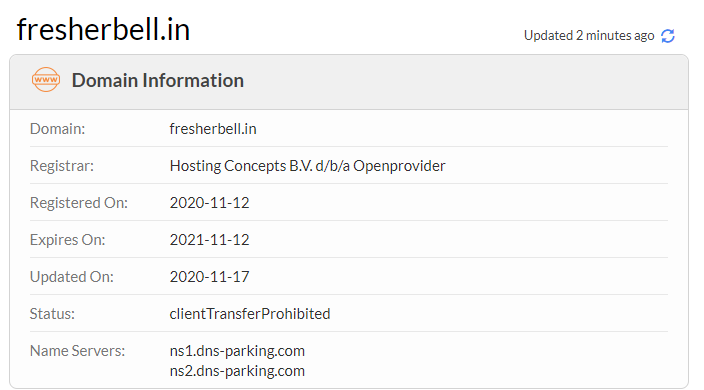The width and height of the screenshot is (704, 390).
Task: Click the fresherbell.in page title
Action: pyautogui.click(x=103, y=30)
